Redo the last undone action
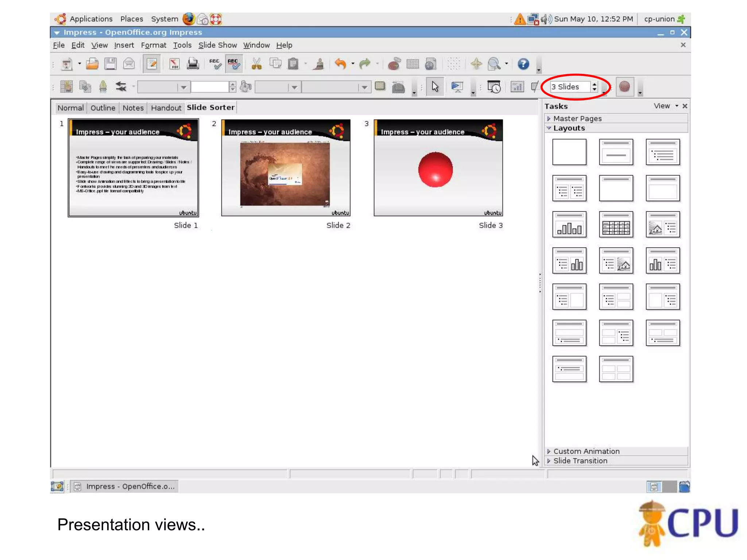 [x=364, y=64]
